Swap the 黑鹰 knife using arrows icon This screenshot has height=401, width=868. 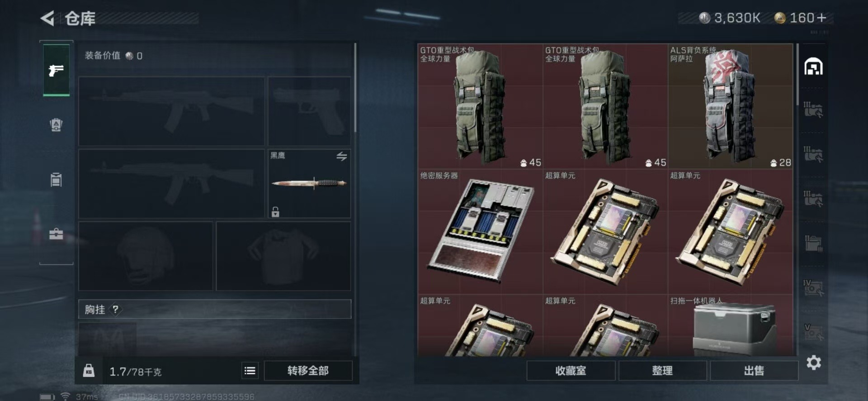point(342,157)
